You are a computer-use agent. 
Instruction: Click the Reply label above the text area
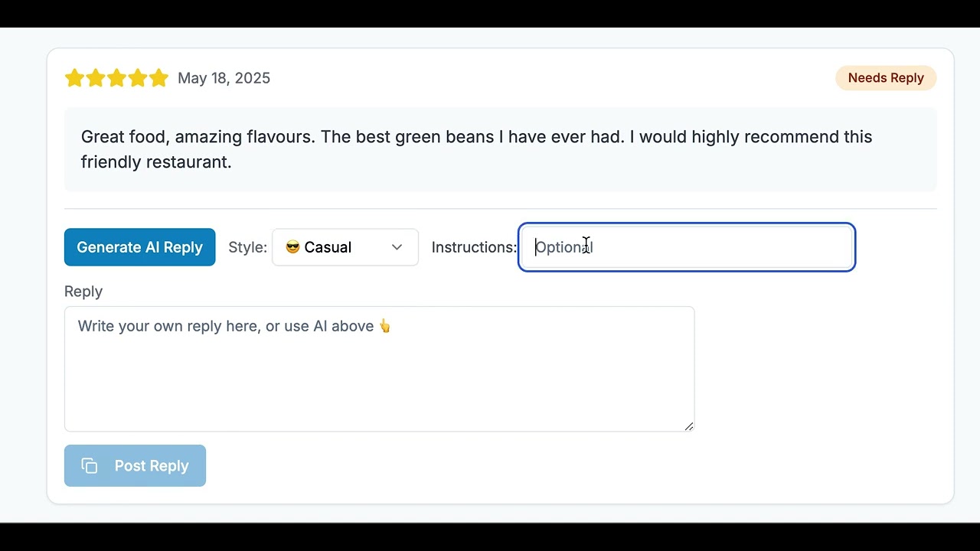pos(83,292)
